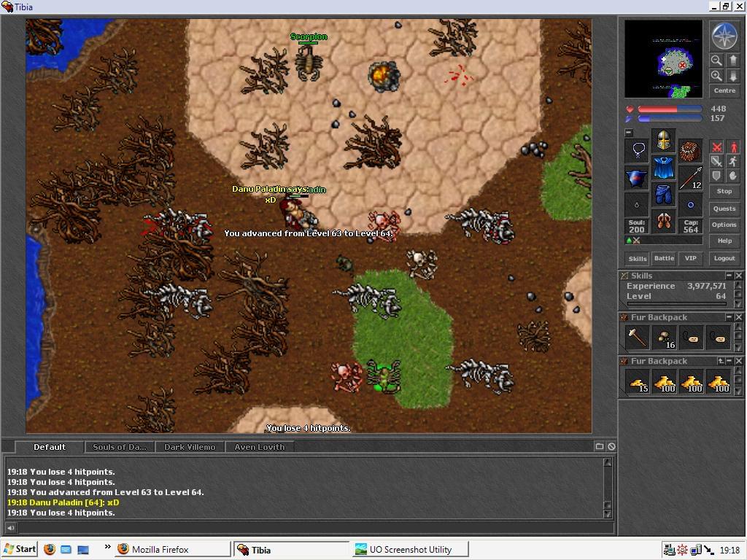Toggle the VIP list button
Viewport: 747px width, 560px height.
click(690, 258)
